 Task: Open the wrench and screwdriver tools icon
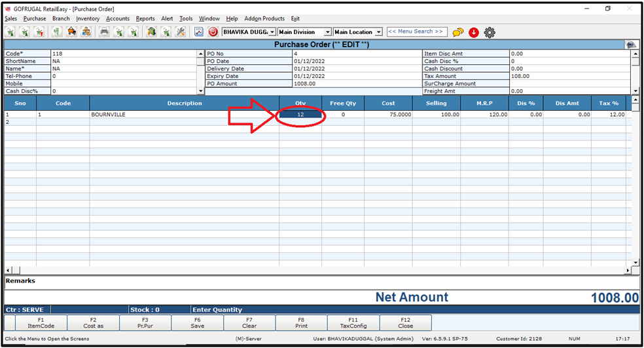tap(180, 31)
